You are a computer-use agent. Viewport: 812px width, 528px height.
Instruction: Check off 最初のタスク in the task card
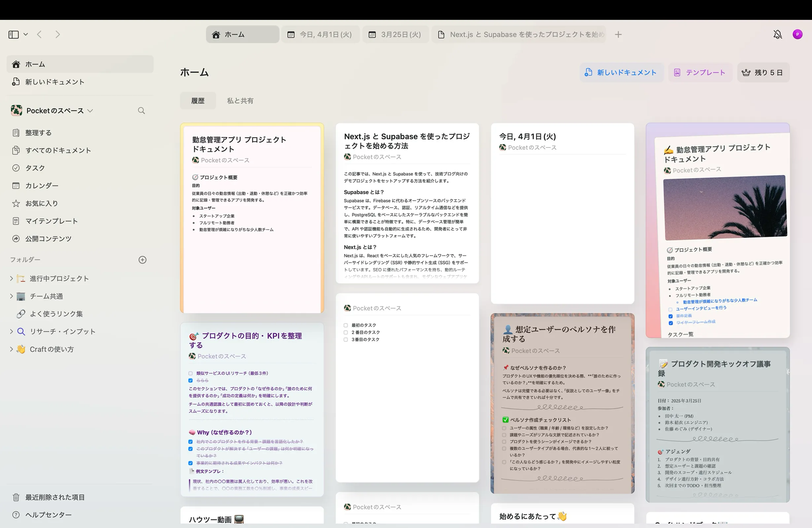(346, 325)
